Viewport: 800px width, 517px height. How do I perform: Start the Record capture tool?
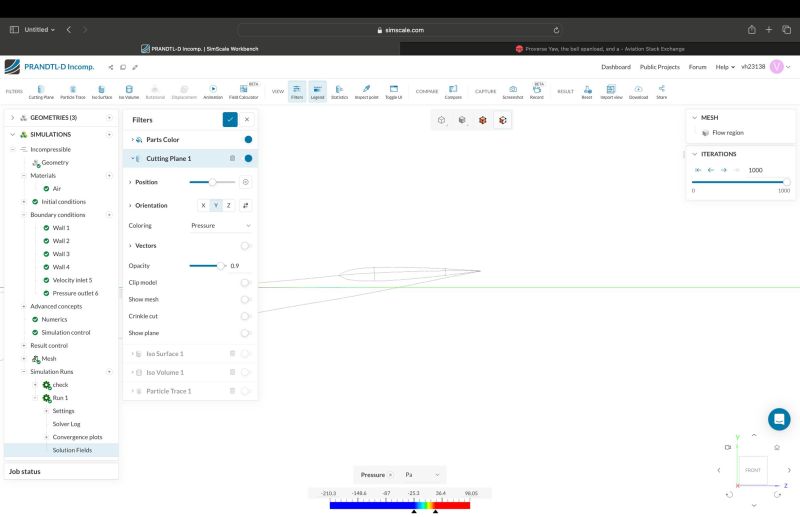coord(537,92)
